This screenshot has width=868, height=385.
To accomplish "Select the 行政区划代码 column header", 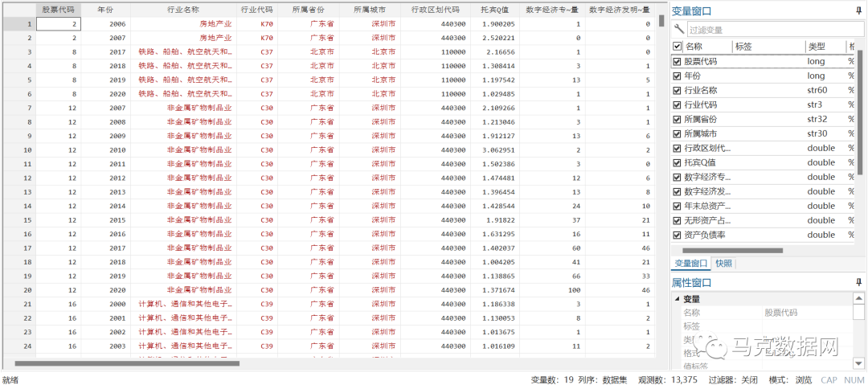I will click(436, 10).
